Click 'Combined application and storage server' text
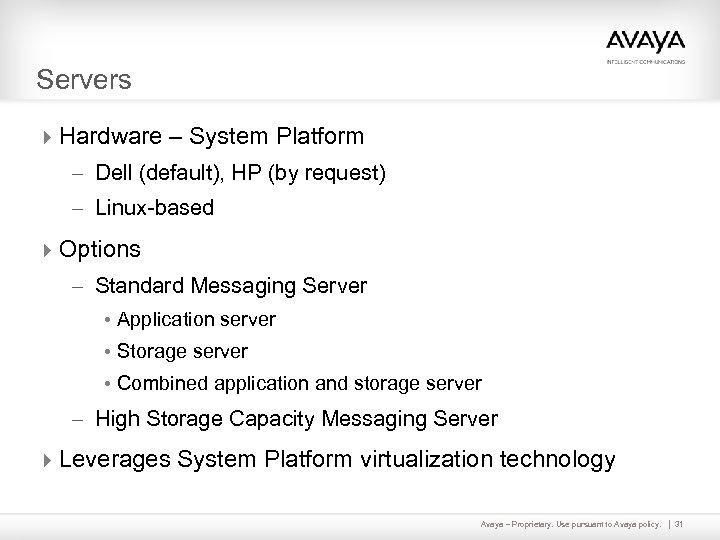 (299, 384)
